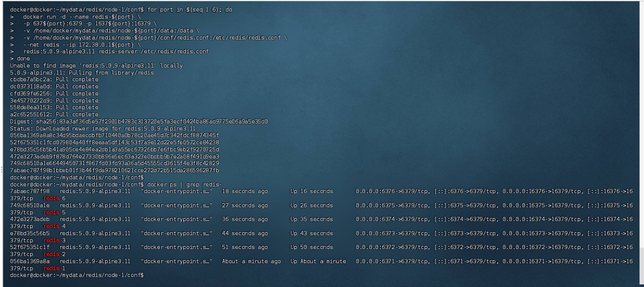Screen dimensions: 644x287
Task: Click the 'docker ps | grep redis-' command
Action: [184, 184]
